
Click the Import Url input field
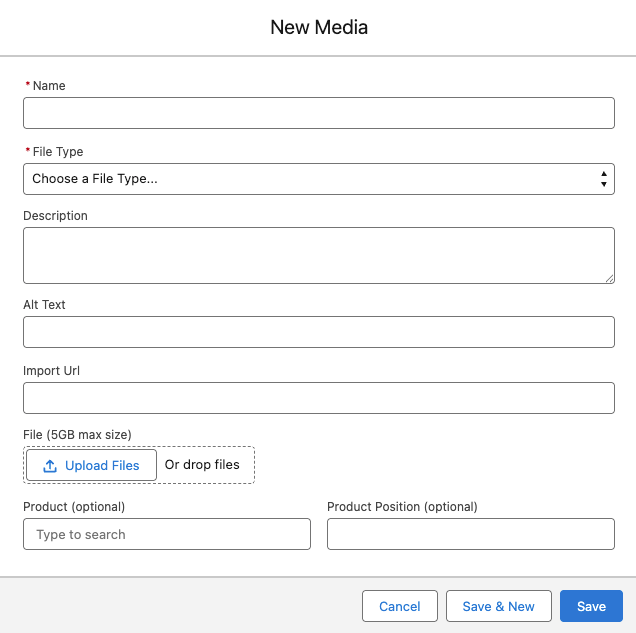click(319, 398)
